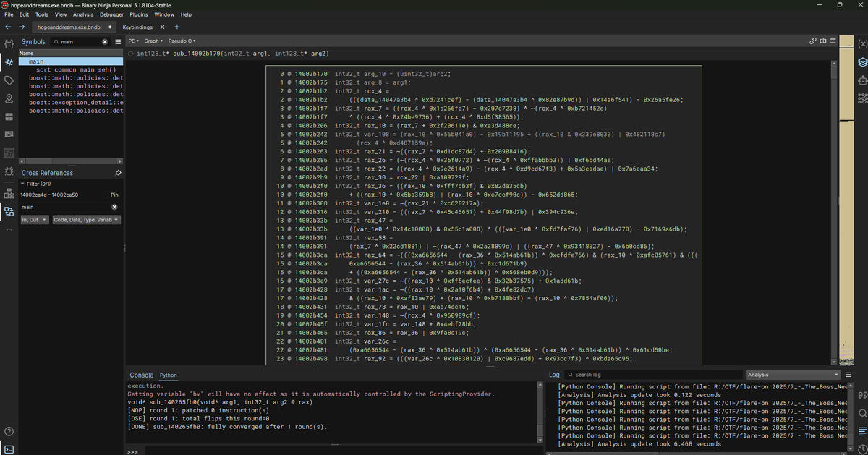This screenshot has height=455, width=868.
Task: Toggle the Console terminal icon
Action: pos(9,449)
